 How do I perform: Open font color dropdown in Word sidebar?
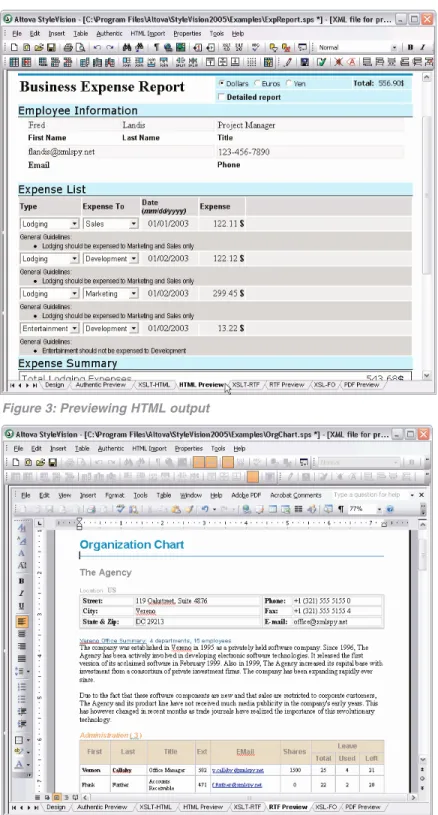[28, 765]
